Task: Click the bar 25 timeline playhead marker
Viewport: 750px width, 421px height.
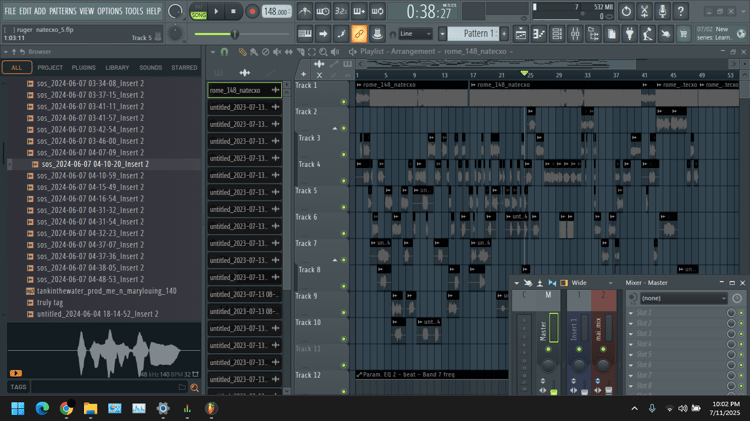Action: tap(524, 73)
